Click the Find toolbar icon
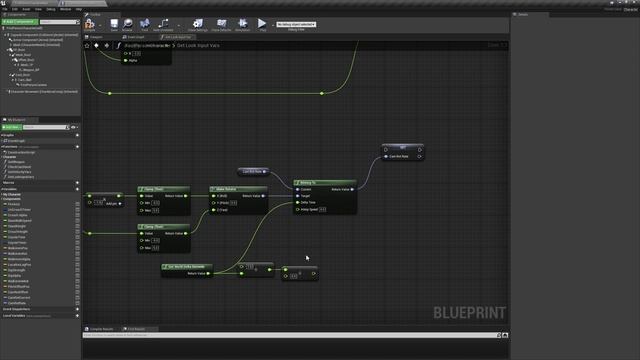 144,24
